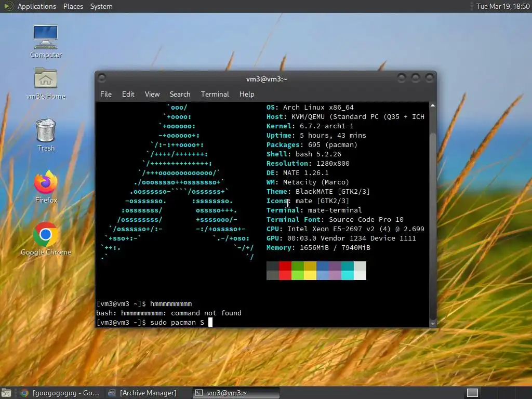Click the 'Uptime: 5 hours, 43 mins' line

pos(316,136)
